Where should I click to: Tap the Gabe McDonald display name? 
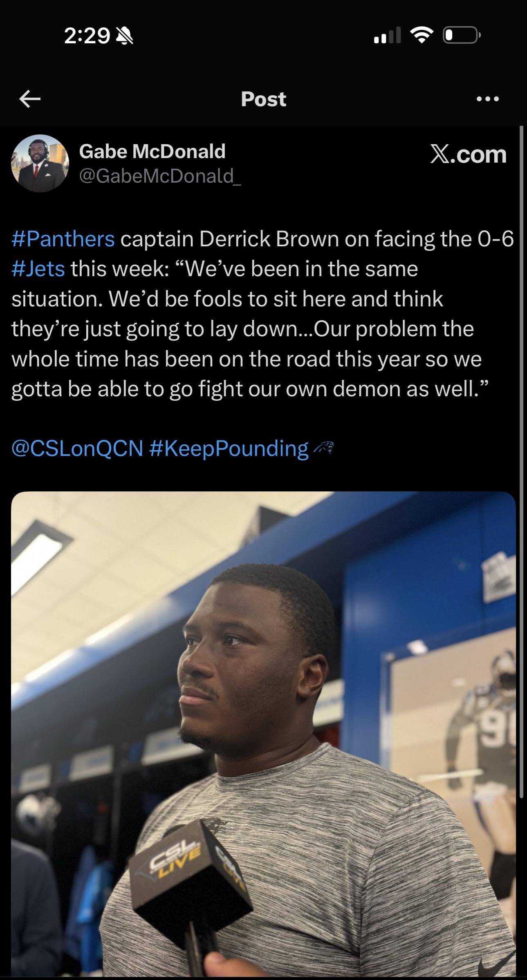click(x=152, y=151)
